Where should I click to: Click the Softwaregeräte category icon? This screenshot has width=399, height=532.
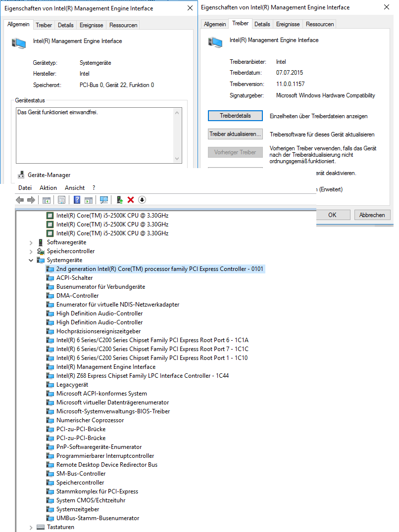point(41,242)
